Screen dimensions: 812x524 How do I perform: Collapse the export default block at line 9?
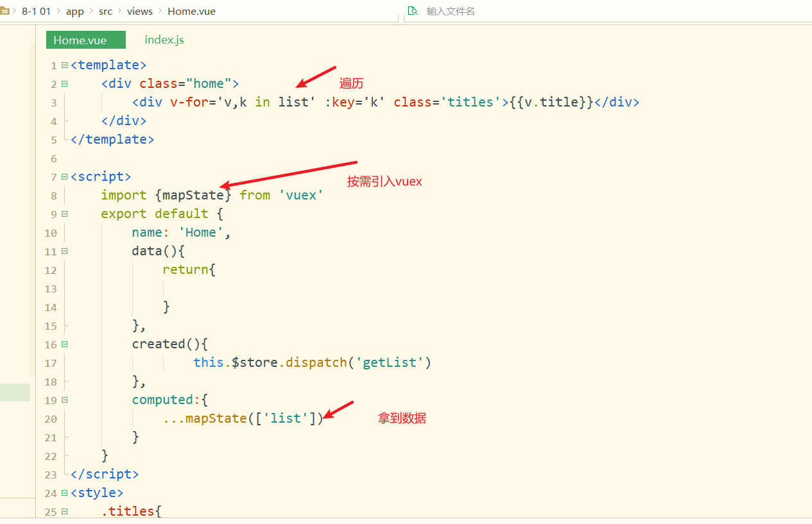(64, 214)
